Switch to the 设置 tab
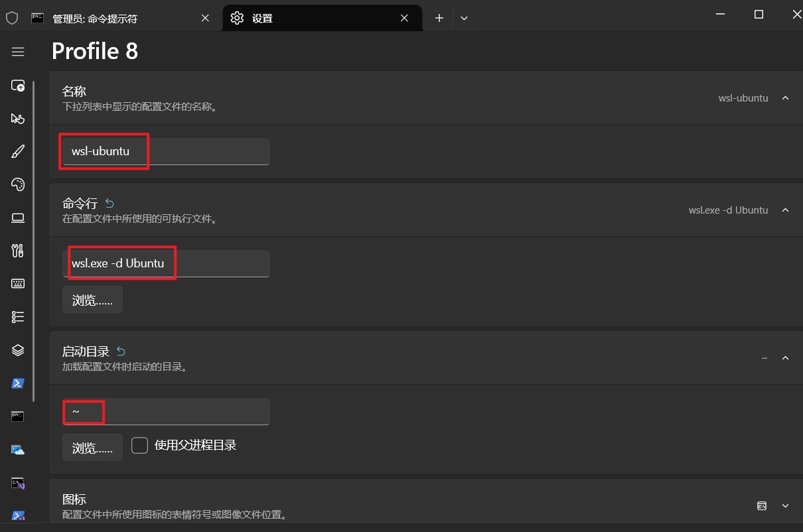This screenshot has height=532, width=803. [x=323, y=19]
